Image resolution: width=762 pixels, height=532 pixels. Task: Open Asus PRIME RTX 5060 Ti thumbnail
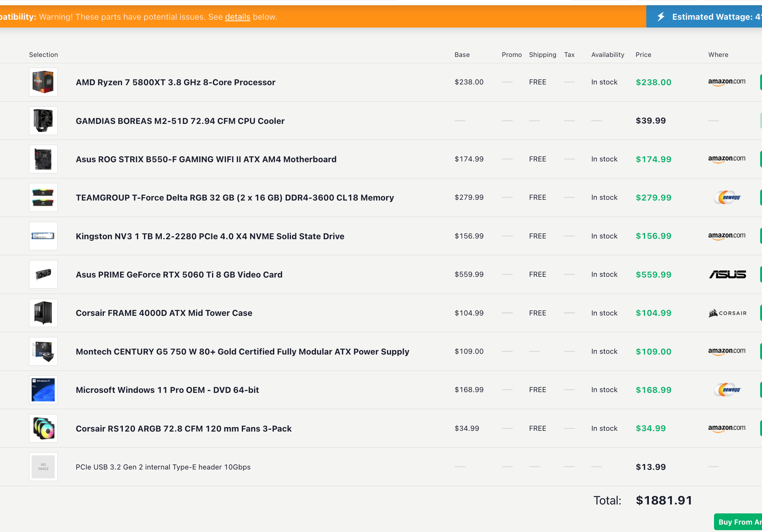coord(44,275)
